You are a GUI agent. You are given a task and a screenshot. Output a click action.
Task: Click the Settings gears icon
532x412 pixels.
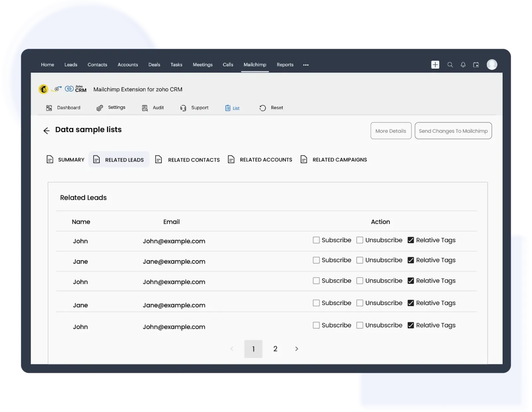99,108
